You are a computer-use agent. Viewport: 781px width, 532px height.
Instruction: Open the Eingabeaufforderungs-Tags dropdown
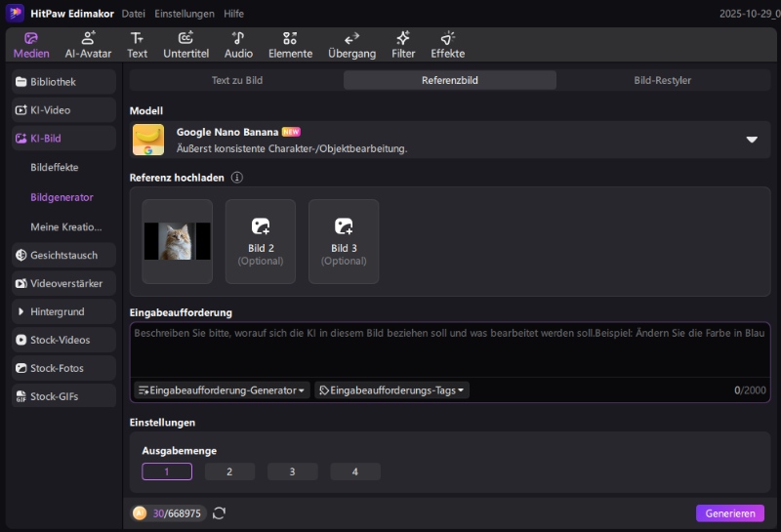391,390
